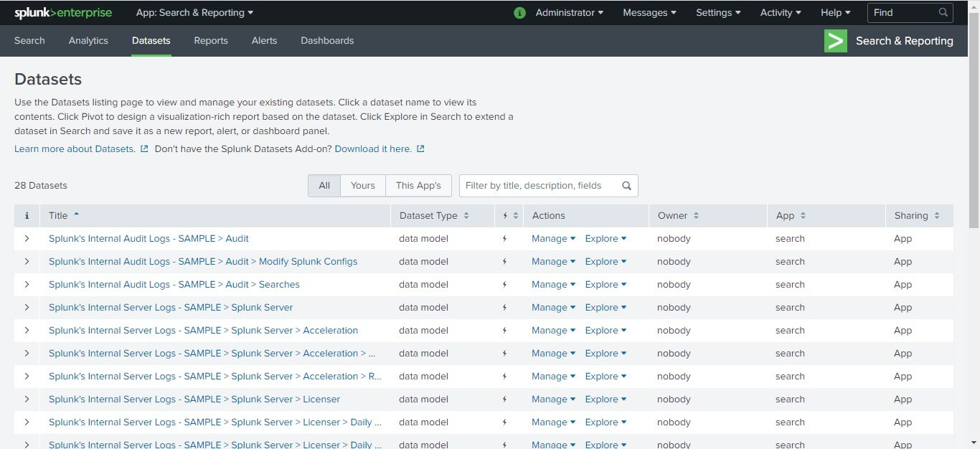Open the Messages menu
Image resolution: width=980 pixels, height=449 pixels.
(650, 13)
